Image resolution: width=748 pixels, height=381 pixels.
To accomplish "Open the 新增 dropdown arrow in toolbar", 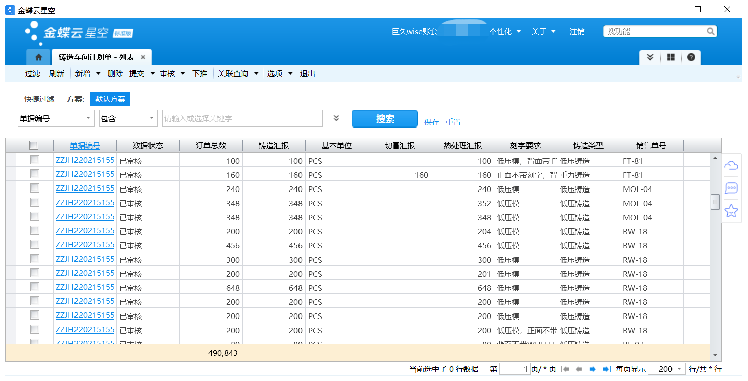I will point(98,73).
